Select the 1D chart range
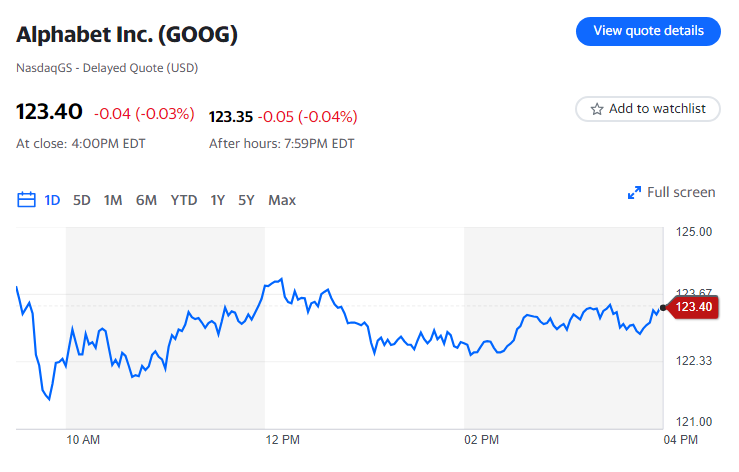 [x=52, y=200]
